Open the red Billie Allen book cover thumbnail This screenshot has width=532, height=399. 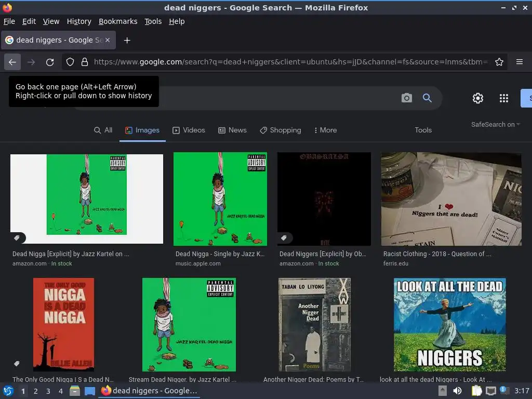(x=64, y=325)
